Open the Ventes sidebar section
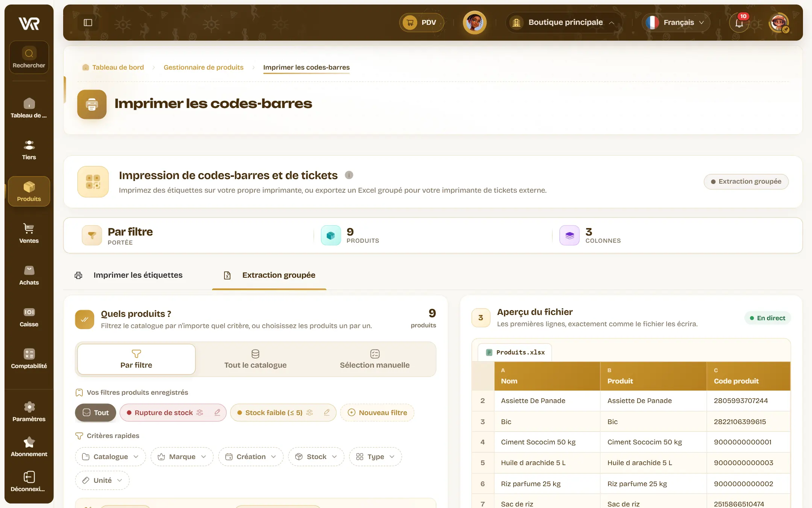Screen dimensions: 812x508 pos(29,233)
